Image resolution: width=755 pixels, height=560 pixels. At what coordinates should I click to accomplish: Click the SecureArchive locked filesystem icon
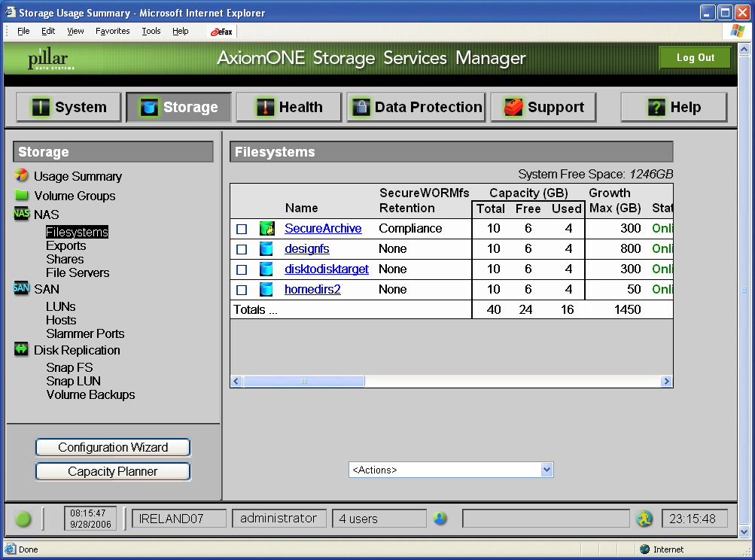tap(266, 228)
